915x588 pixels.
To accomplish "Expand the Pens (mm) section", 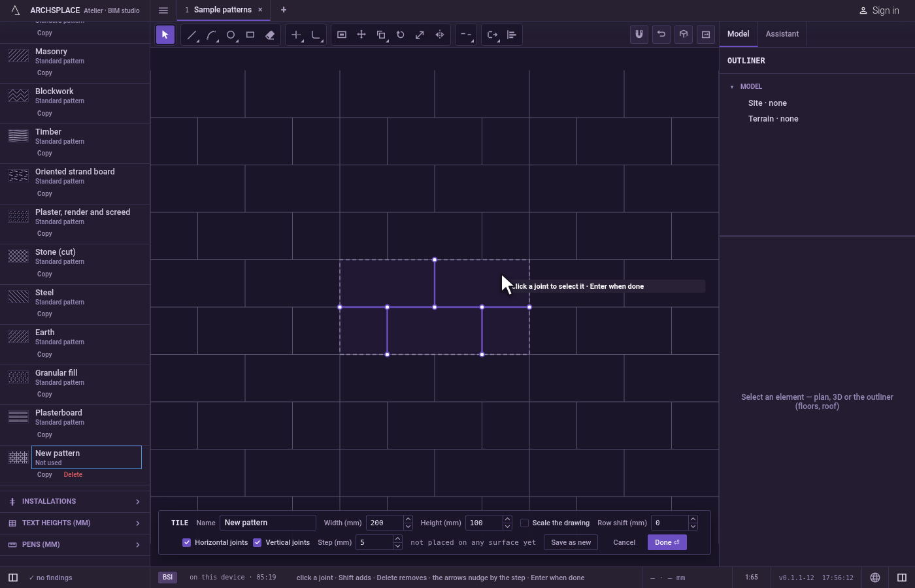I will (75, 545).
